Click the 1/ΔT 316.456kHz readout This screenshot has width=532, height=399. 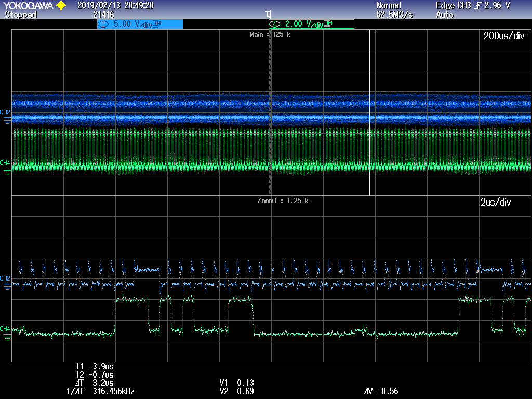tap(100, 392)
